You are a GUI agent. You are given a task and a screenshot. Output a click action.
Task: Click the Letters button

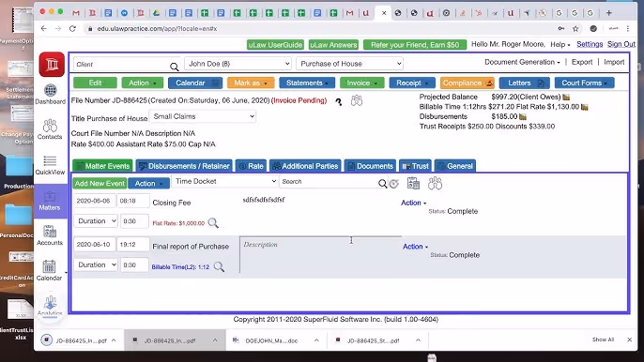(x=524, y=83)
